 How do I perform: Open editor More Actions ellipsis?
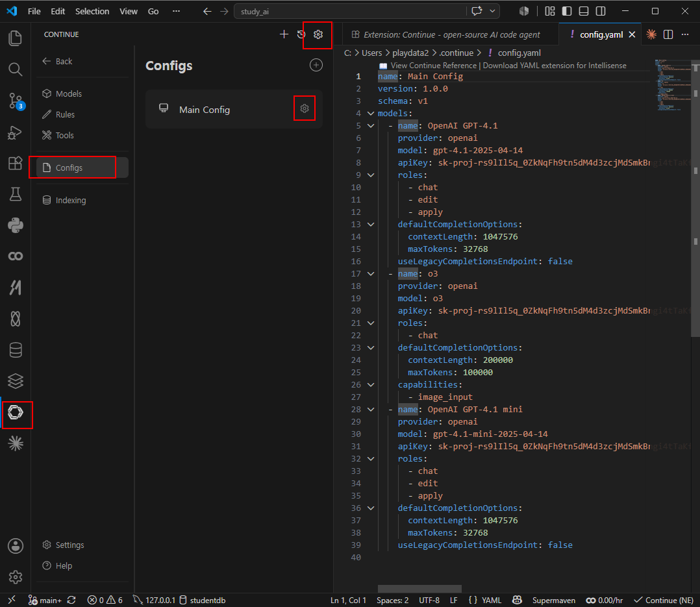685,34
